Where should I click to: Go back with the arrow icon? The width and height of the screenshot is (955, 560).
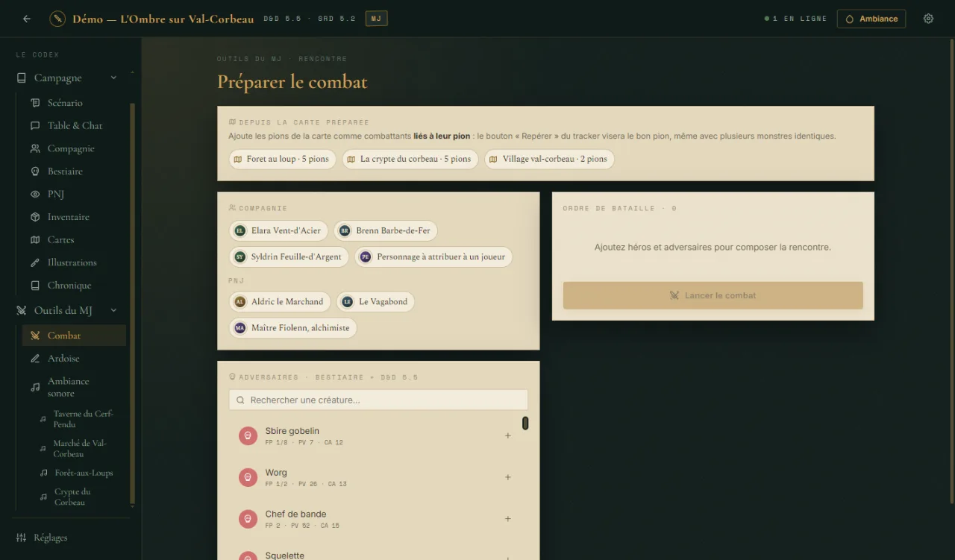tap(27, 19)
